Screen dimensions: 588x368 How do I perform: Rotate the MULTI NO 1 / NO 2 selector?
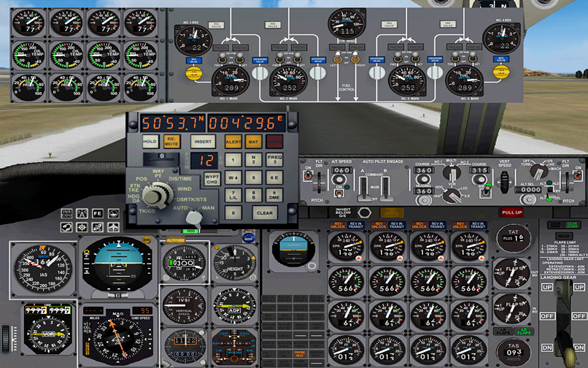pyautogui.click(x=452, y=173)
